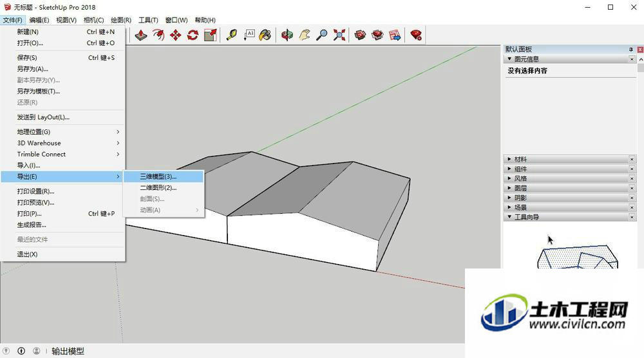The width and height of the screenshot is (644, 358).
Task: Click 生成报告... menu entry
Action: tap(62, 225)
